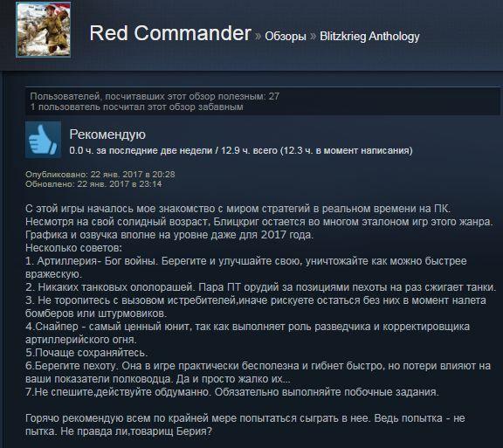Click the blue thumbs-up recommendation icon
503x448 pixels.
tap(44, 140)
